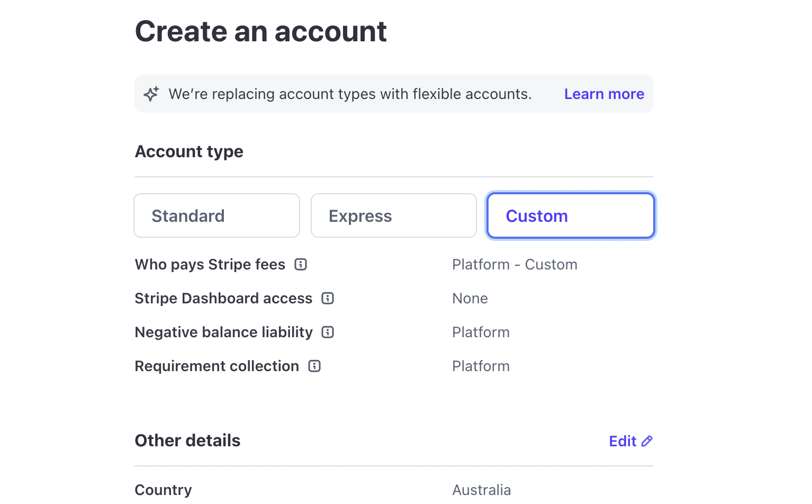
Task: Click the Edit link for Other details
Action: click(x=623, y=441)
